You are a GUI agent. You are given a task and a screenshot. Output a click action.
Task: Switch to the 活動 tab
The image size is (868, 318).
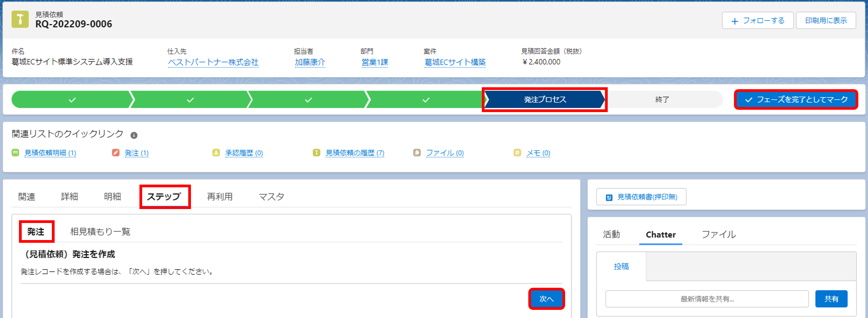click(x=612, y=234)
